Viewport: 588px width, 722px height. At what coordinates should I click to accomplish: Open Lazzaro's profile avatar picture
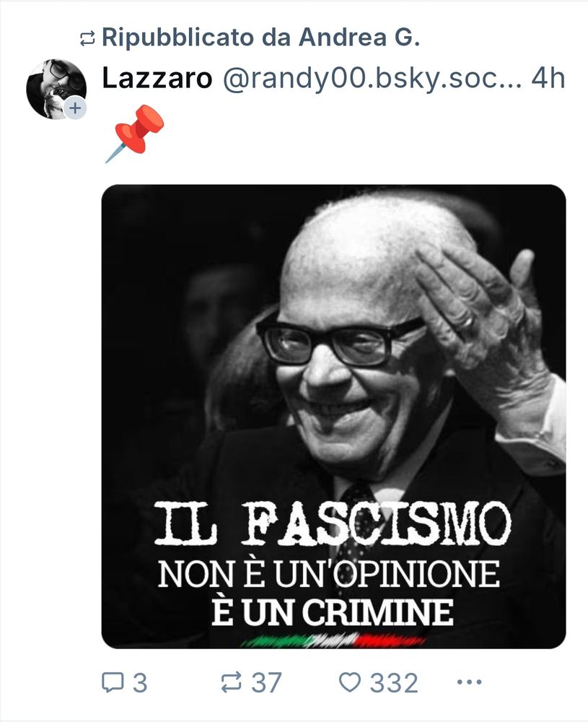coord(56,88)
